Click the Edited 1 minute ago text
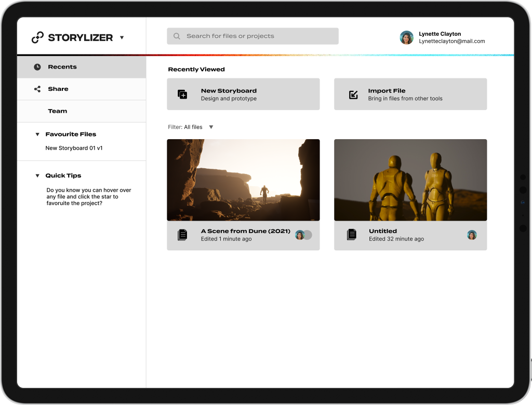This screenshot has height=405, width=532. [x=227, y=239]
